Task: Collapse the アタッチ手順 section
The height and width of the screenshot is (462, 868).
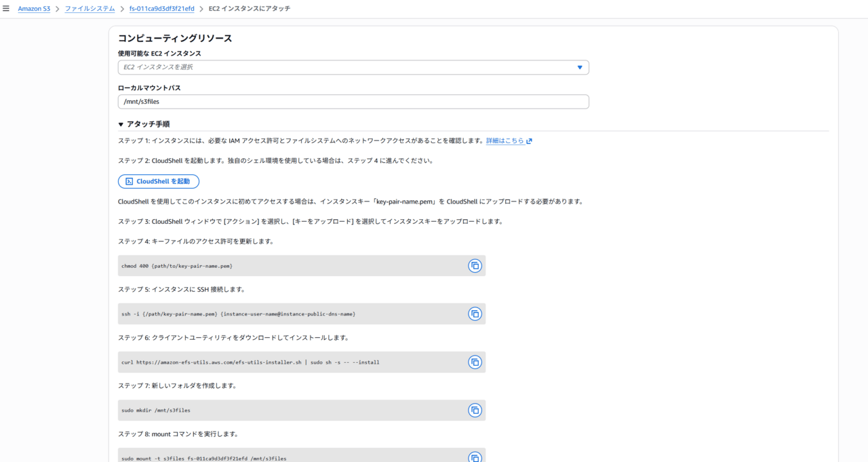Action: click(121, 124)
